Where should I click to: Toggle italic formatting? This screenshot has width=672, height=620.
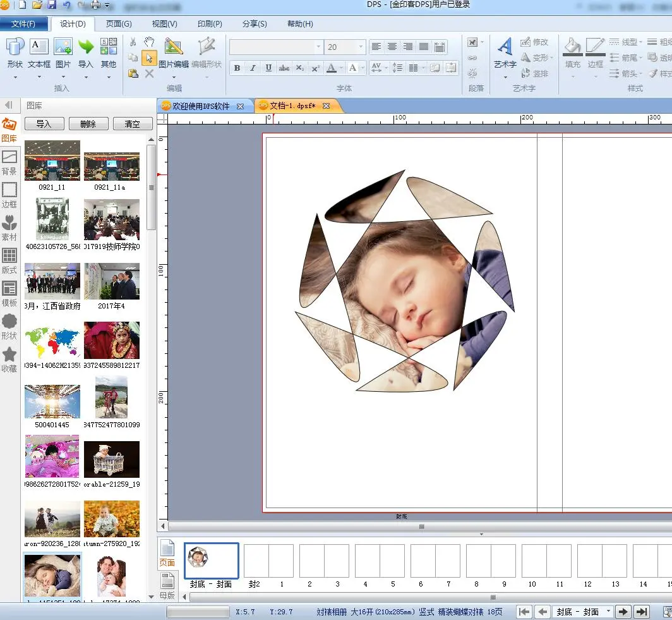pos(253,68)
